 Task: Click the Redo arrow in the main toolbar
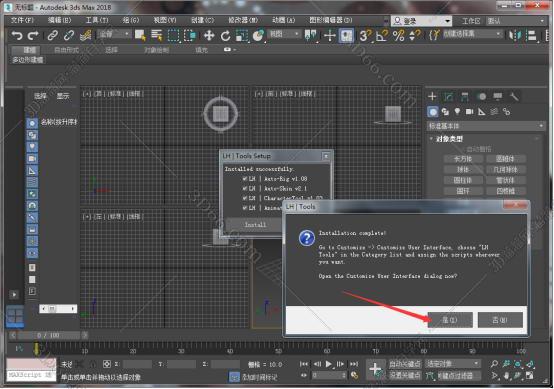pos(33,35)
